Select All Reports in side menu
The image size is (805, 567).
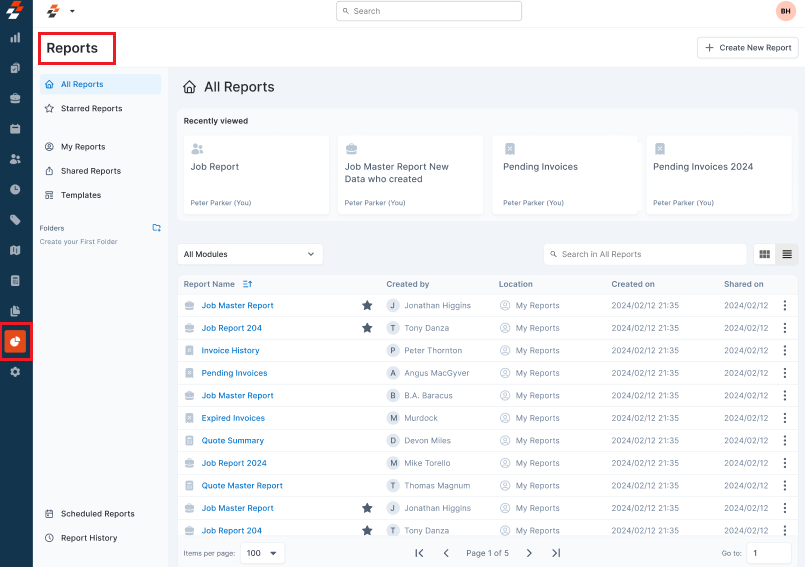[100, 84]
